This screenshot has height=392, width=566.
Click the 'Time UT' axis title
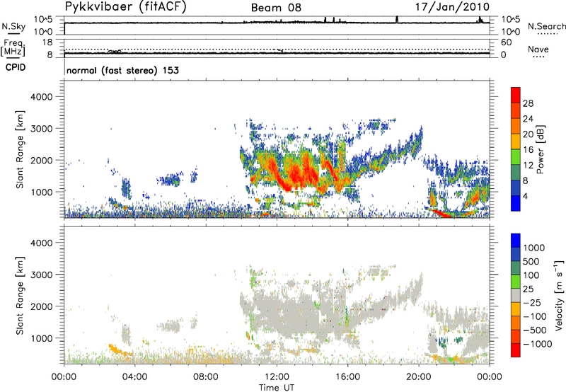coord(277,388)
